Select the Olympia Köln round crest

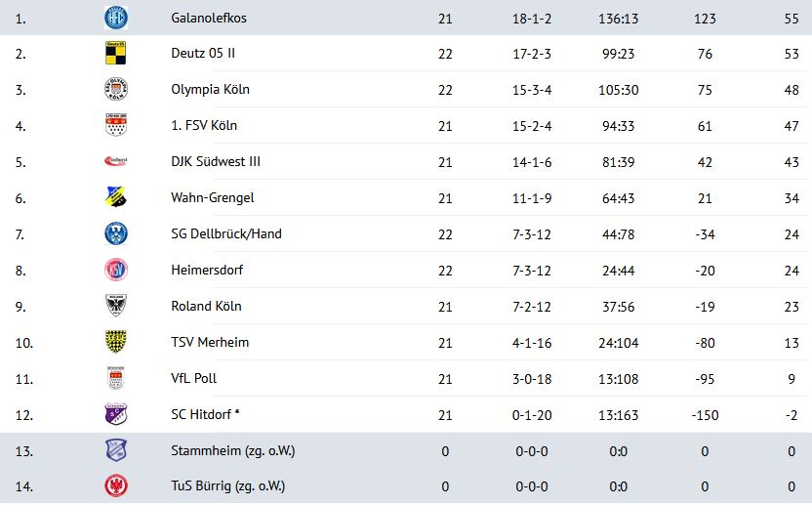116,89
